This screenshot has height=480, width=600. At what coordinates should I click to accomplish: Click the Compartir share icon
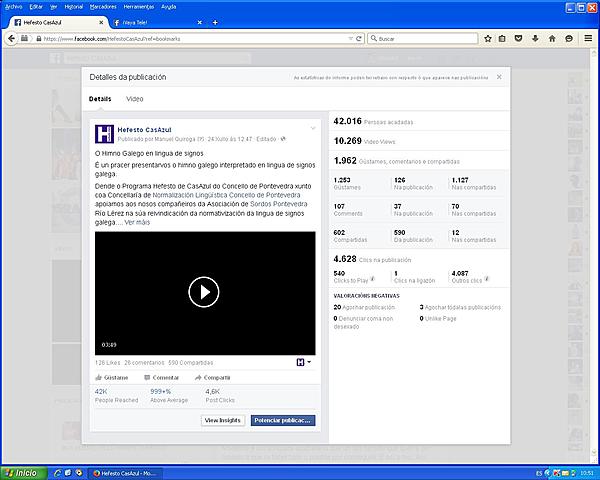198,378
